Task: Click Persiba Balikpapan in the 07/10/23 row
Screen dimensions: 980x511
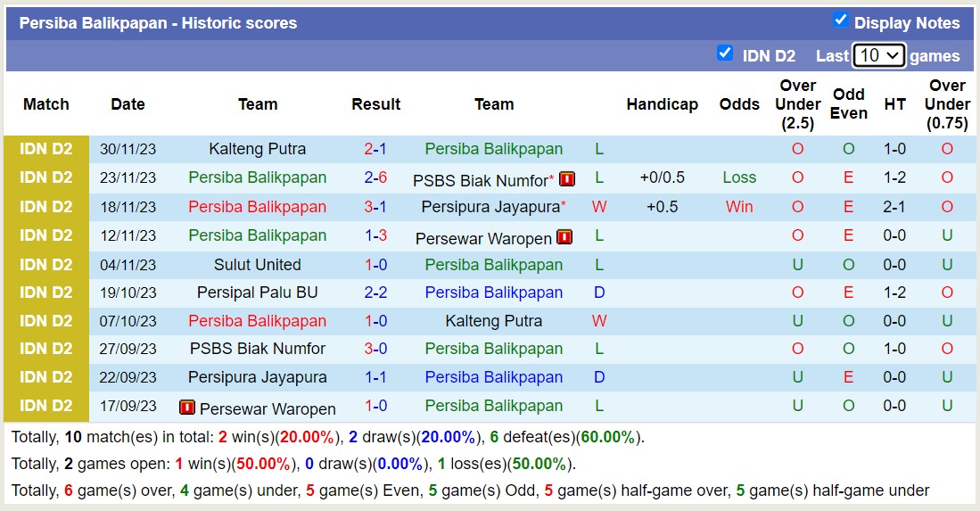Action: point(258,321)
